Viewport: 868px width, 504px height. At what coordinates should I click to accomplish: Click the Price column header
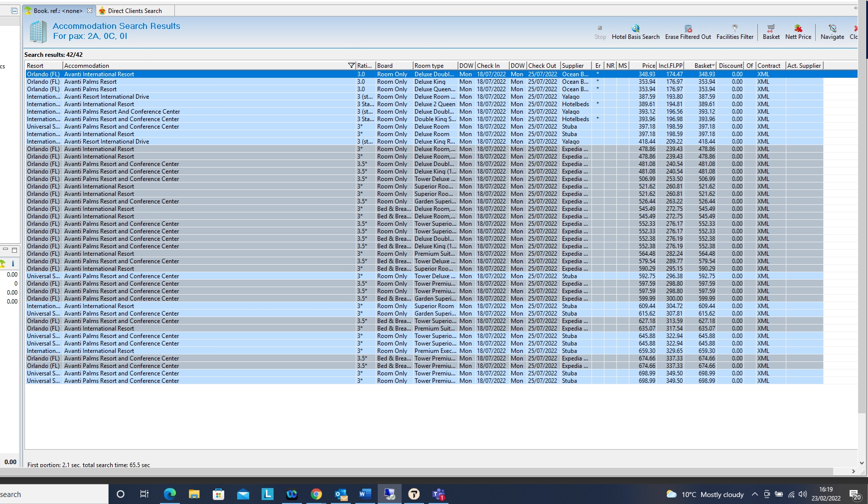coord(643,65)
